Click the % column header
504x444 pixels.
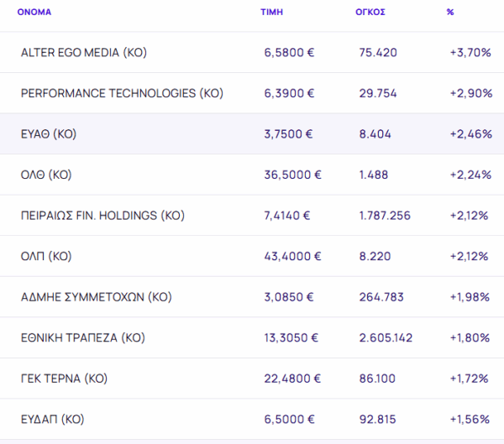tap(450, 12)
